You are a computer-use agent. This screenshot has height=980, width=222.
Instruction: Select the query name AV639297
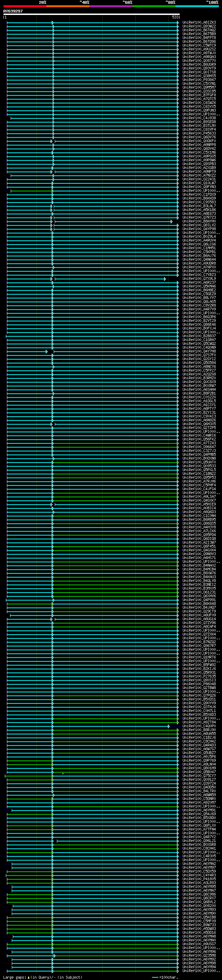13,11
